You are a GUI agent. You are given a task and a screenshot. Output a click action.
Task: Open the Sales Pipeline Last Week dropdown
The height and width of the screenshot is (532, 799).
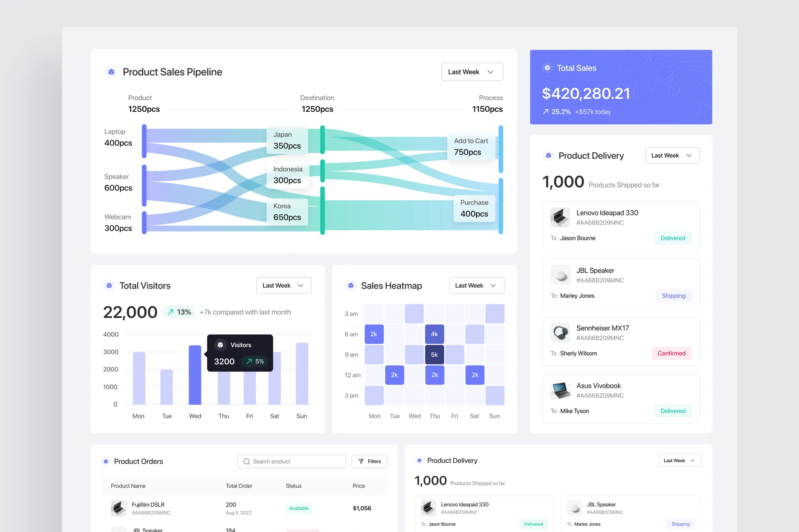tap(472, 72)
